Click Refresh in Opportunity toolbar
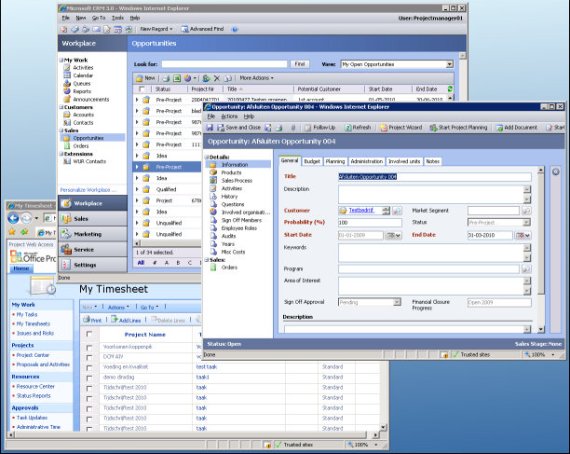Viewport: 570px width, 454px height. click(x=358, y=128)
